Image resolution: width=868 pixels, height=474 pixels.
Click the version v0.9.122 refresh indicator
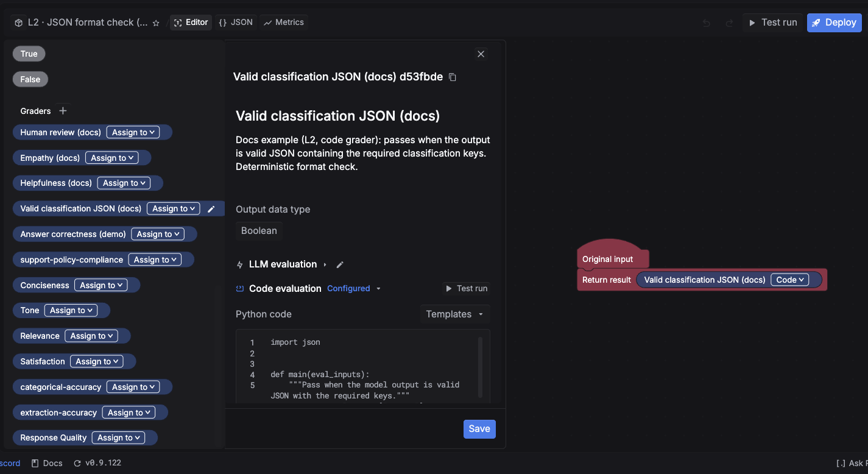(x=97, y=463)
